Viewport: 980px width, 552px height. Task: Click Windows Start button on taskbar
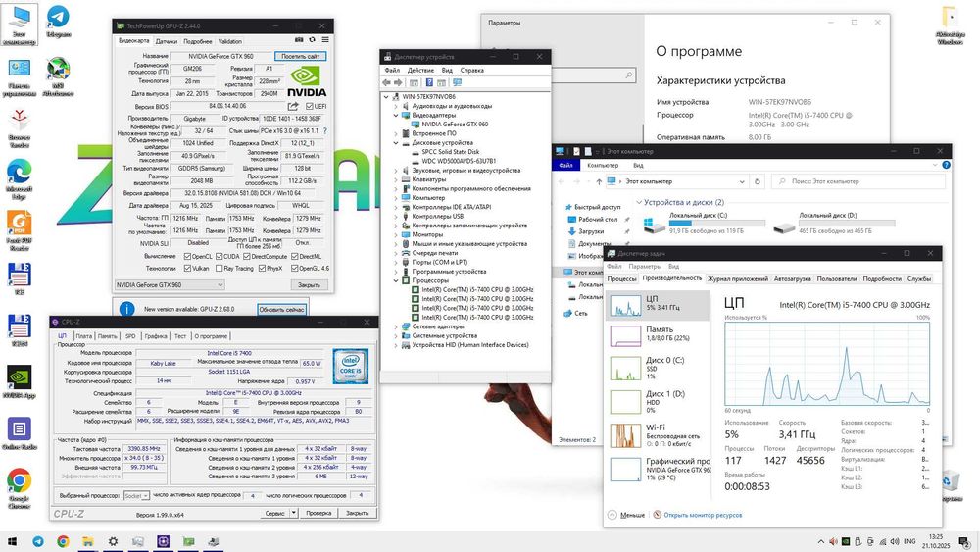tap(12, 541)
